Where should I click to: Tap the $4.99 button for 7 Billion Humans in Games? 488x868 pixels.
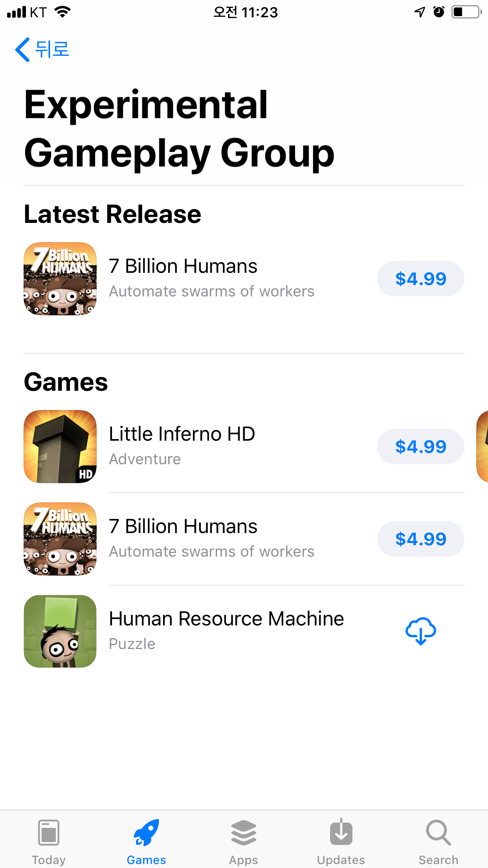(420, 539)
